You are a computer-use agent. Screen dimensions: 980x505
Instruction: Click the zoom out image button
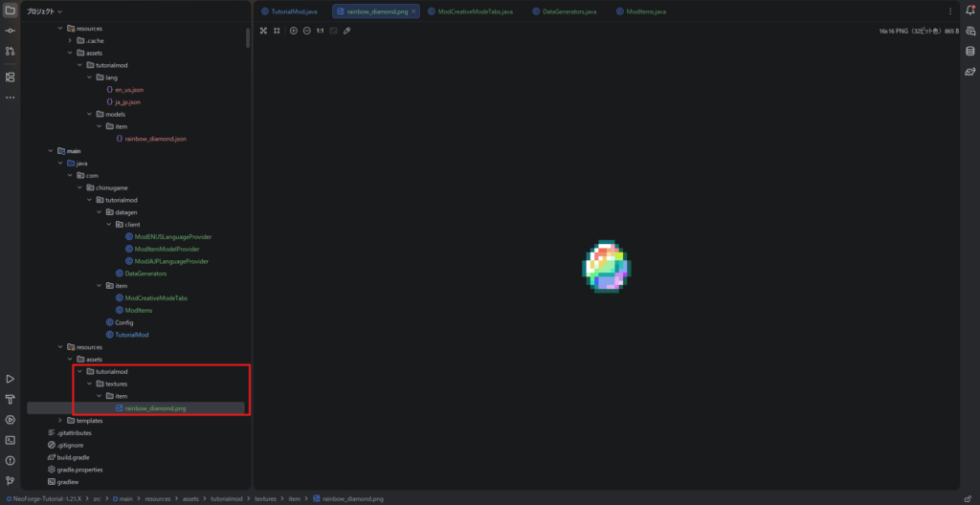click(x=306, y=31)
